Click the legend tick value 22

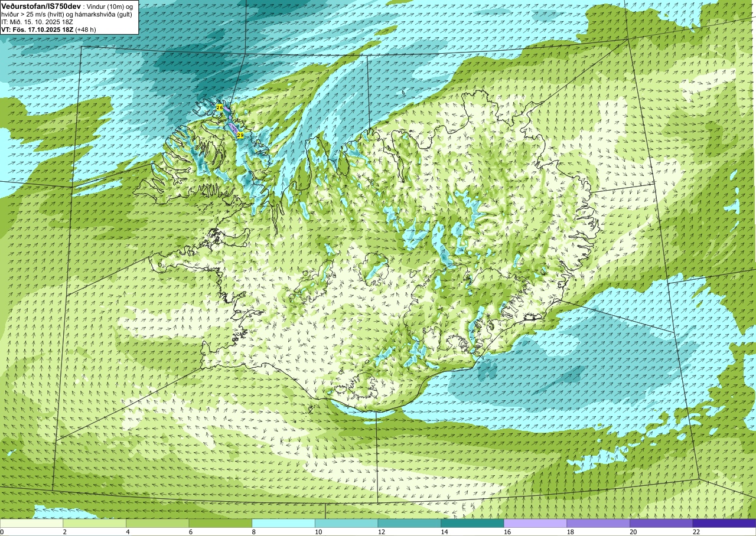[696, 532]
